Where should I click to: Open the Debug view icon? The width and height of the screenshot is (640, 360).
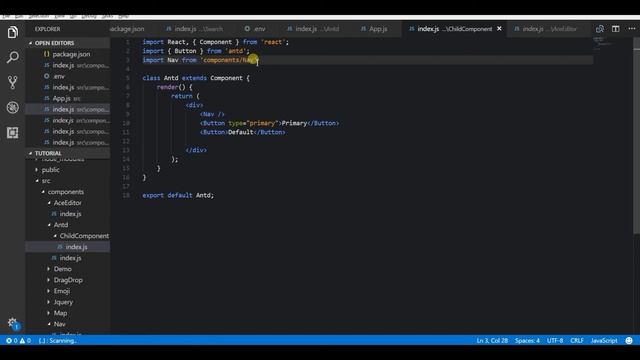[x=13, y=108]
